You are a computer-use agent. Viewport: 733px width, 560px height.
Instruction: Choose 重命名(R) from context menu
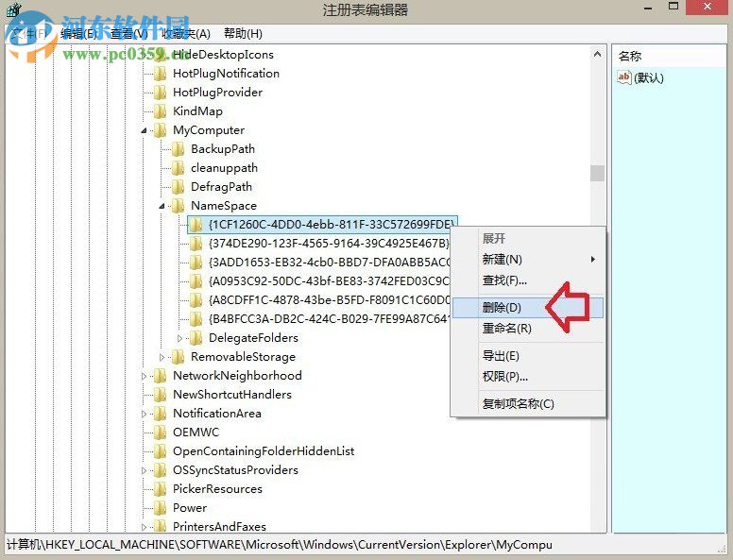pyautogui.click(x=528, y=329)
